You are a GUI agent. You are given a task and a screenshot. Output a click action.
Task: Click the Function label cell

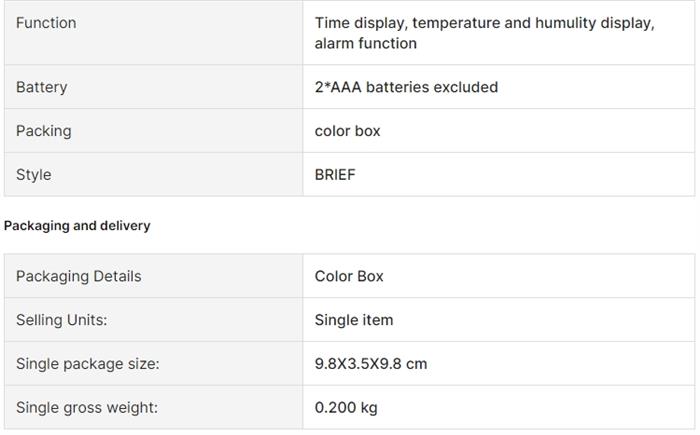tap(46, 22)
